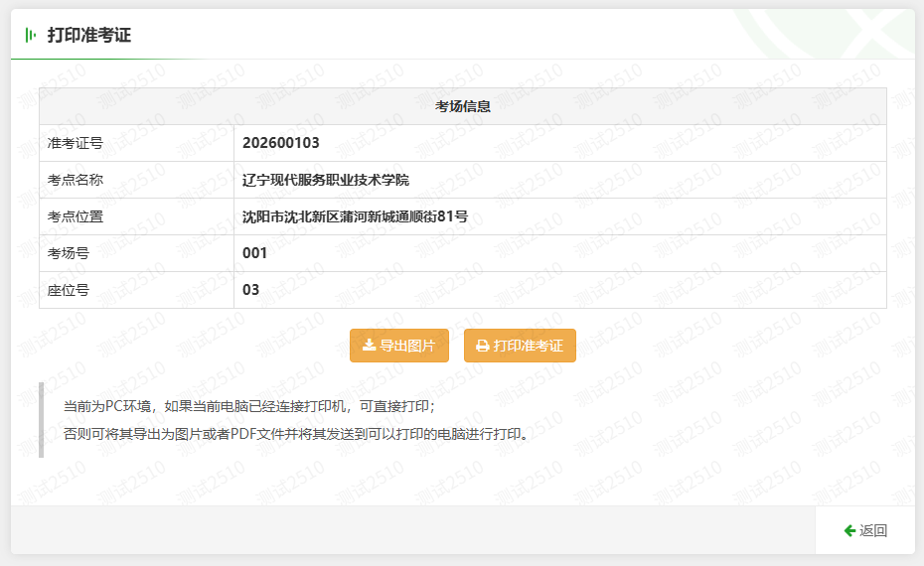Click the green bars icon beside 打印准考证 title
The height and width of the screenshot is (566, 924).
31,36
